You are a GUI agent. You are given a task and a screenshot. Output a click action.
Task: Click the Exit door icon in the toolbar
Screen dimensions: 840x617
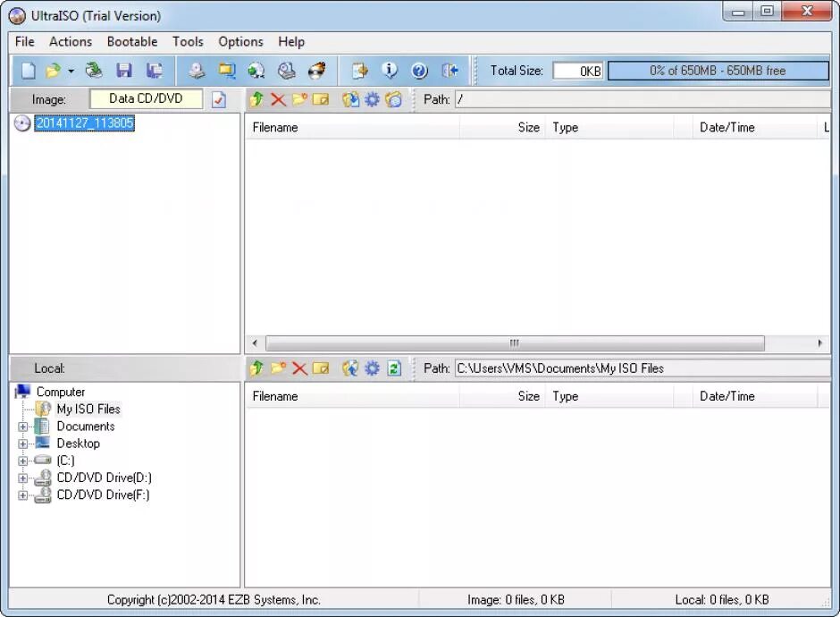click(449, 71)
